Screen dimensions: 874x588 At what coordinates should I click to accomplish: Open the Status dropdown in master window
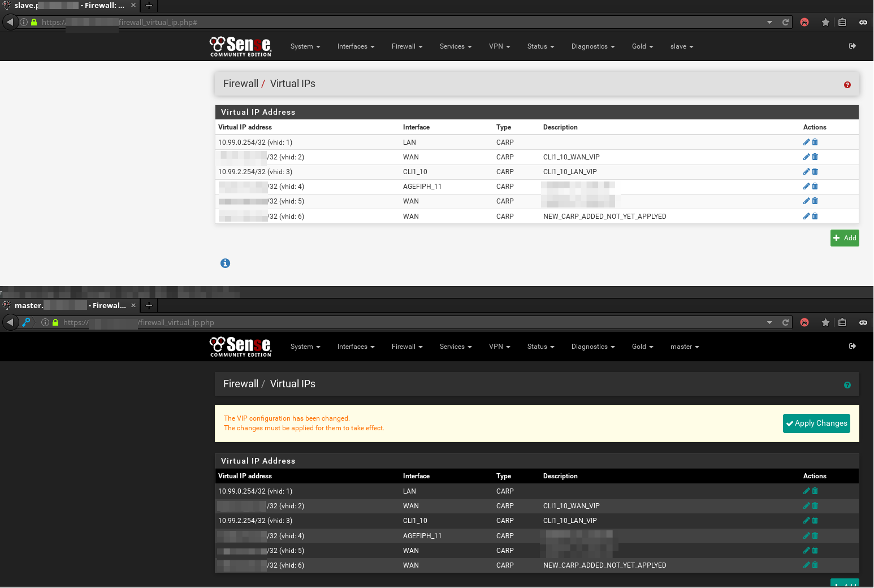coord(540,347)
